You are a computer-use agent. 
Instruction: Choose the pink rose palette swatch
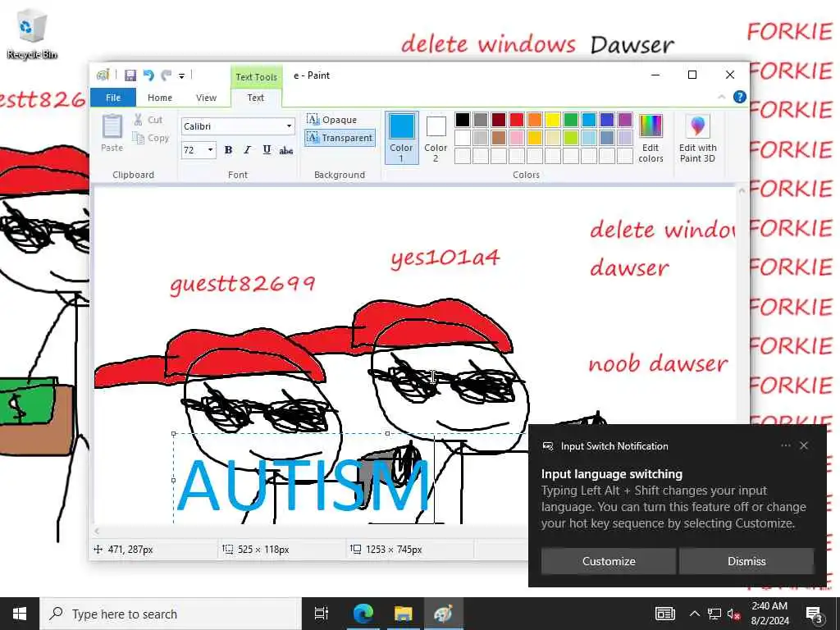point(517,138)
